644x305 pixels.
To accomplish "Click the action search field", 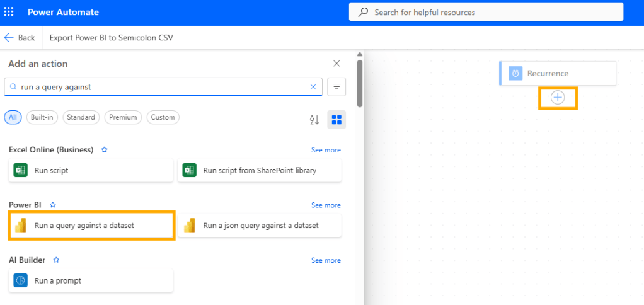I will 163,86.
